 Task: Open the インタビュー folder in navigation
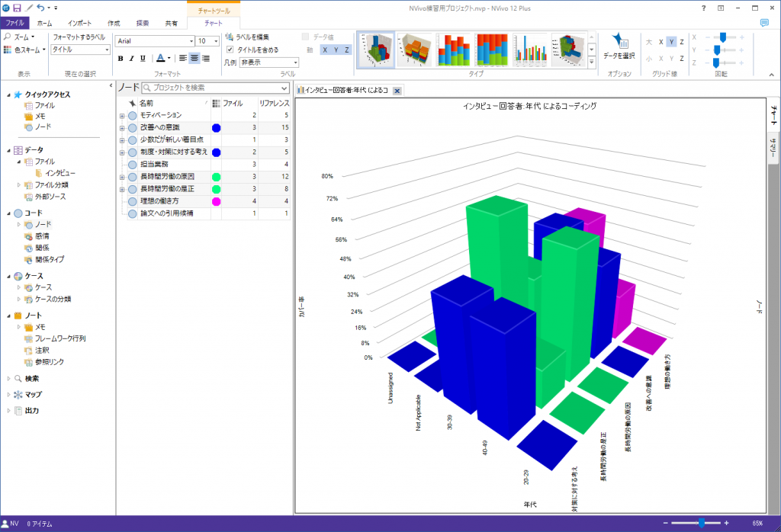point(59,173)
